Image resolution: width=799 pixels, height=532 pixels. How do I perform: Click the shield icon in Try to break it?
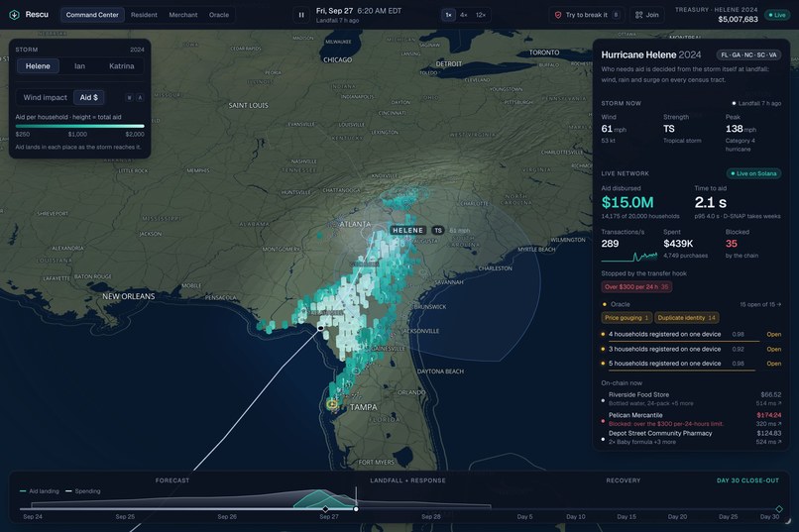click(558, 15)
